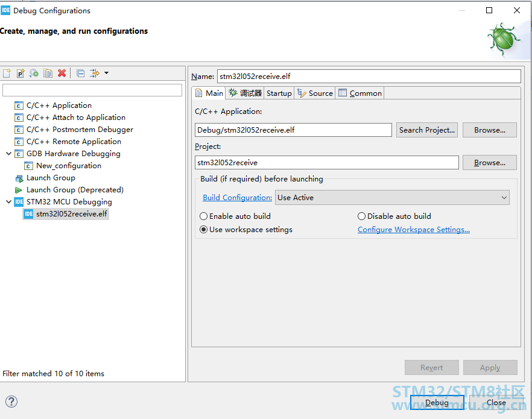The height and width of the screenshot is (419, 532).
Task: Click the Close button
Action: [496, 402]
